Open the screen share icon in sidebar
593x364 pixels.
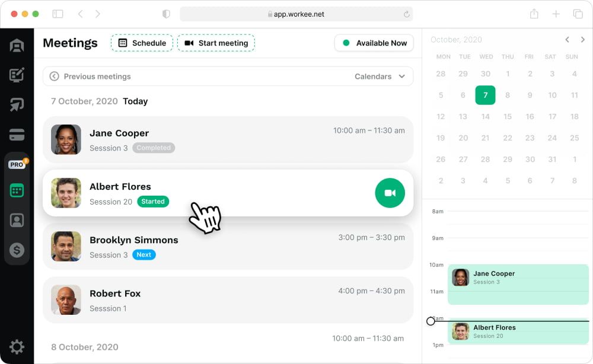[17, 104]
